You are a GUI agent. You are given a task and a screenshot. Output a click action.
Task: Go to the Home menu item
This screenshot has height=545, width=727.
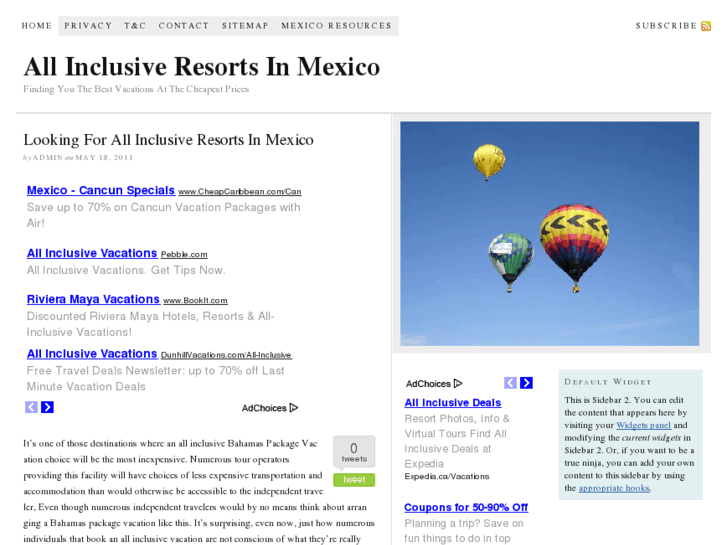37,26
